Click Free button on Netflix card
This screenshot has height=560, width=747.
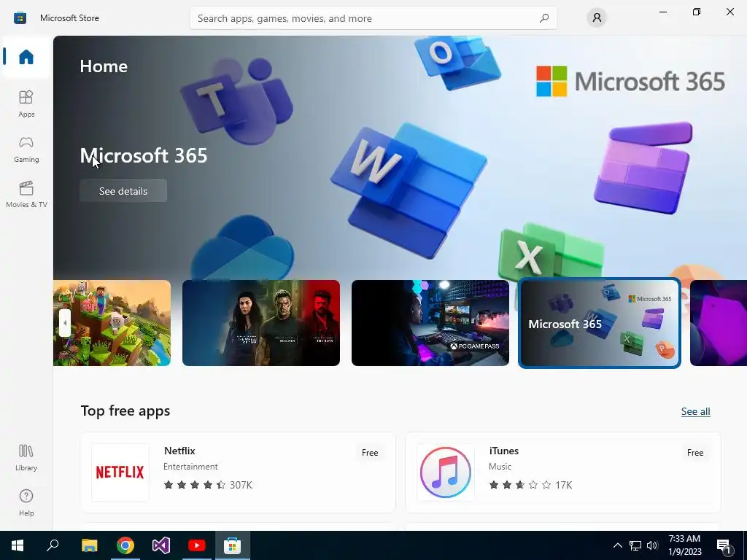click(x=370, y=452)
